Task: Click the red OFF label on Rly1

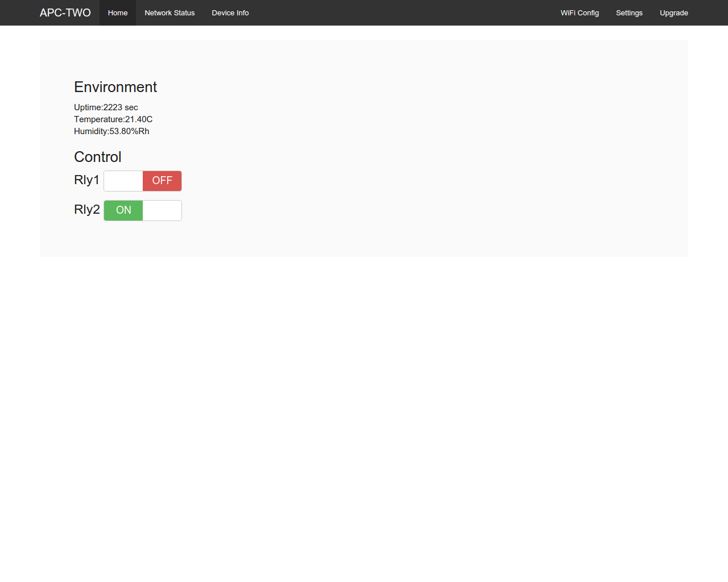Action: [x=162, y=181]
